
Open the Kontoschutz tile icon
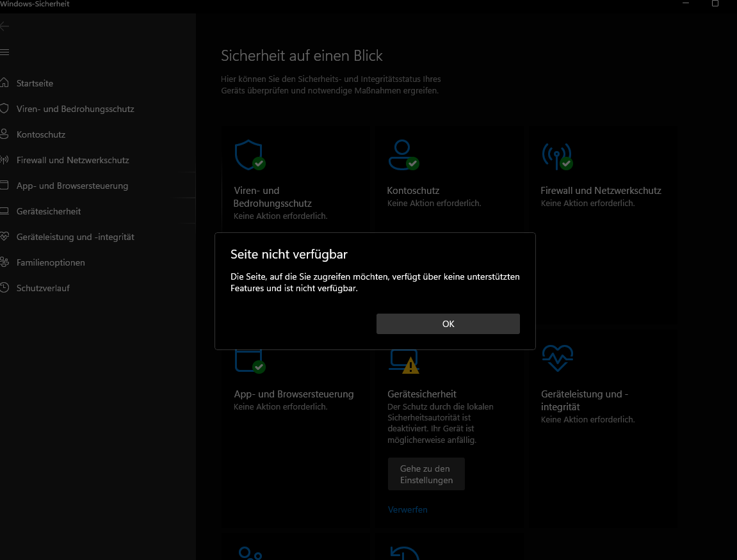tap(402, 156)
